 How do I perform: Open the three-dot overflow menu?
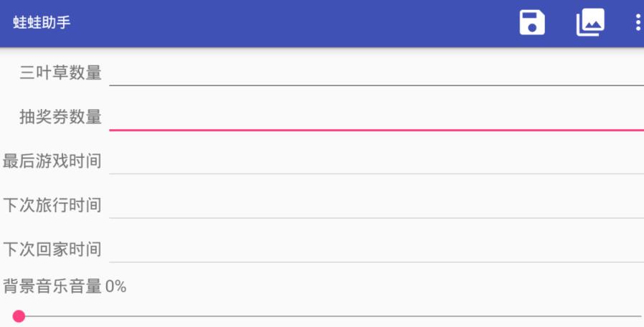pyautogui.click(x=638, y=23)
